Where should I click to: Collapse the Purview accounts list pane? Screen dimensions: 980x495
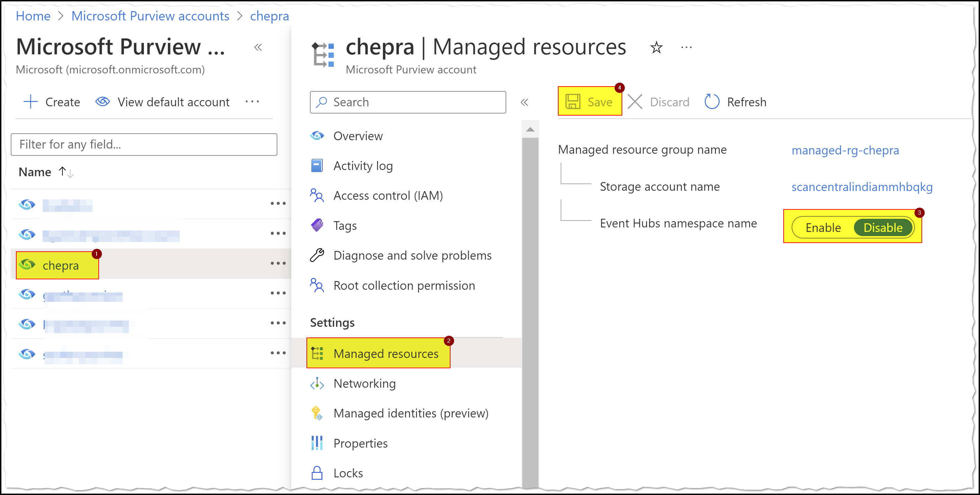pyautogui.click(x=258, y=47)
